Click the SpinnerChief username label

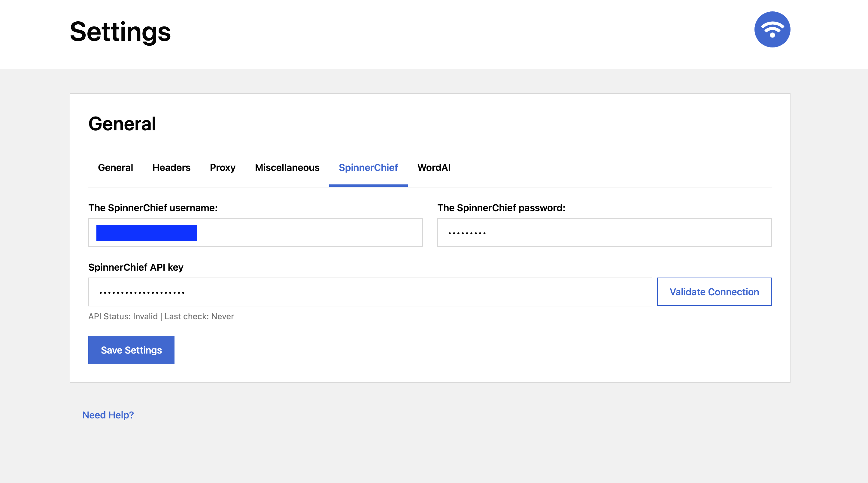[153, 208]
